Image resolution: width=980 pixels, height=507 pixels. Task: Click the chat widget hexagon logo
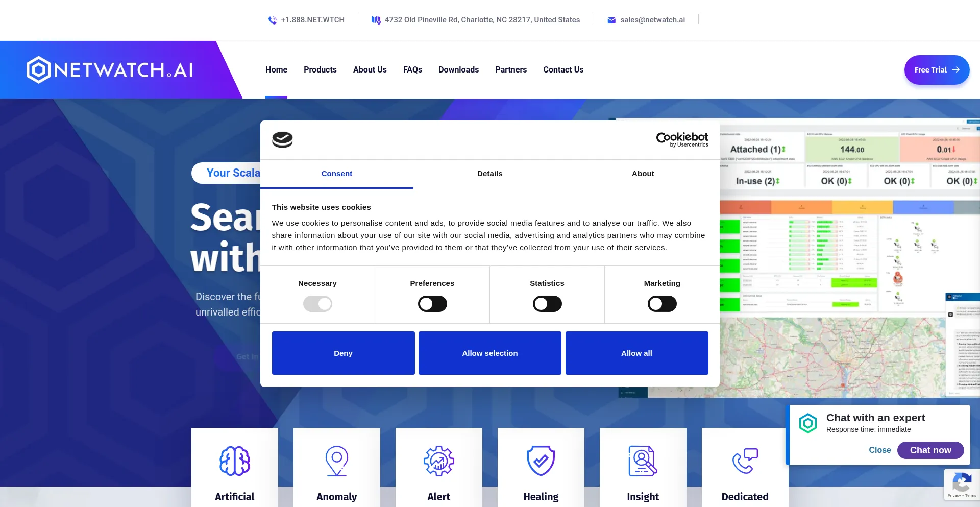coord(808,423)
